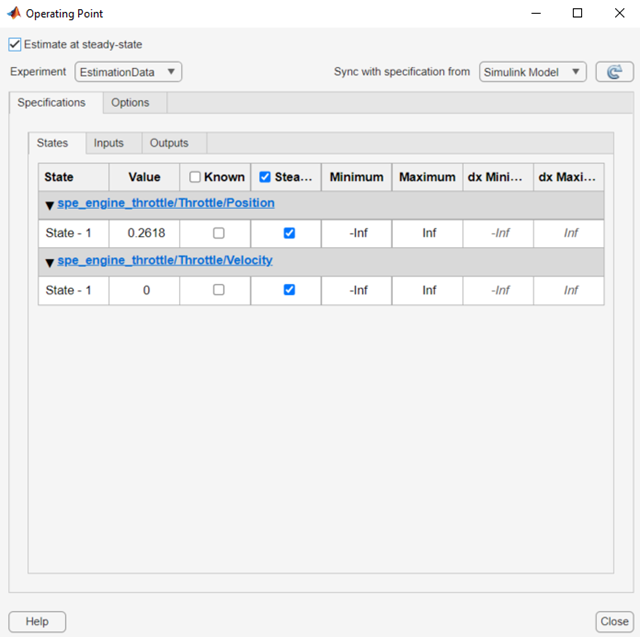Click Minimum -Inf cell for Throttle/Velocity

pos(357,290)
